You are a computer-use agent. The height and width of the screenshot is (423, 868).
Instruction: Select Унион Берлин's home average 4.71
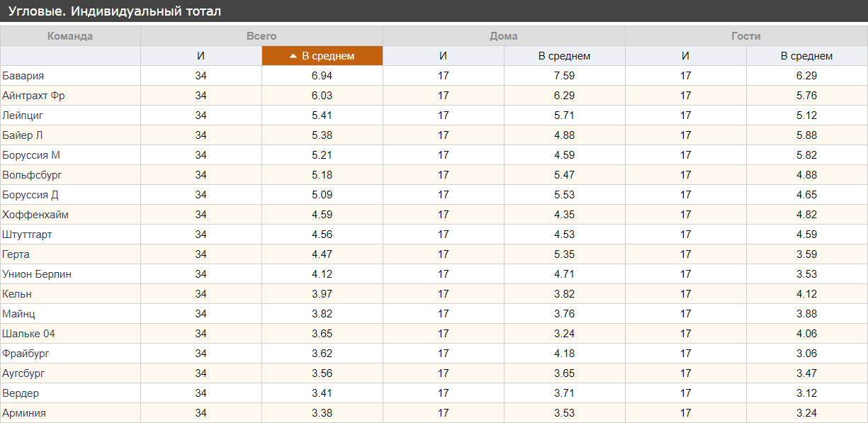(565, 274)
